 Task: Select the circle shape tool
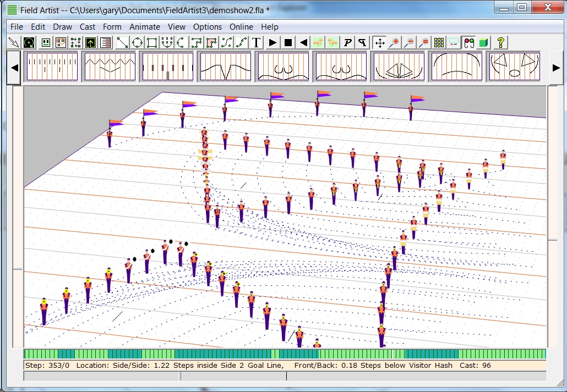coord(137,42)
